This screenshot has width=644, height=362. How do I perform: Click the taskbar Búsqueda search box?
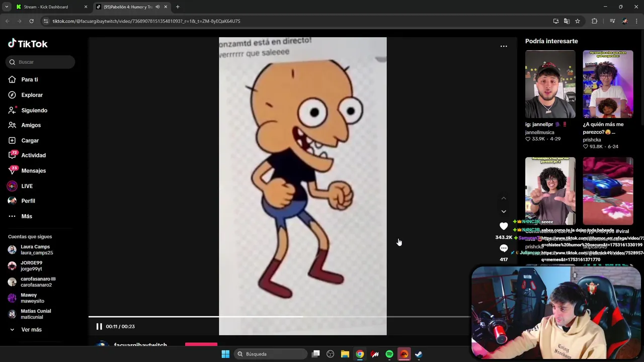271,354
